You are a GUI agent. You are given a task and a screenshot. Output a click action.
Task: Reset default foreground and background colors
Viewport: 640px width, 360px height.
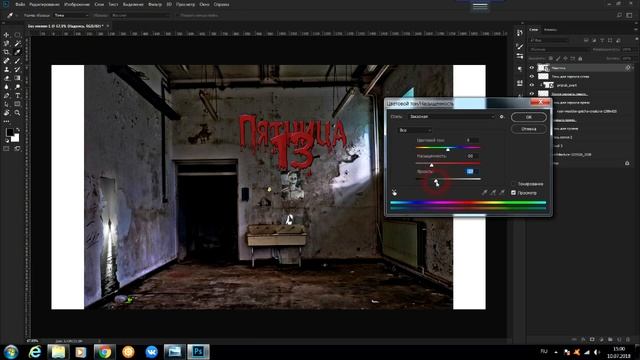click(7, 141)
